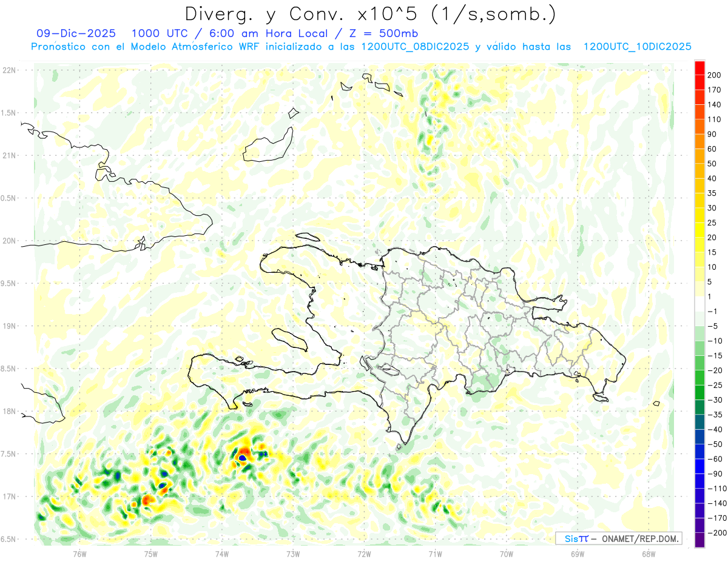The height and width of the screenshot is (562, 728).
Task: Click the '-1' color bar label
Action: click(713, 311)
